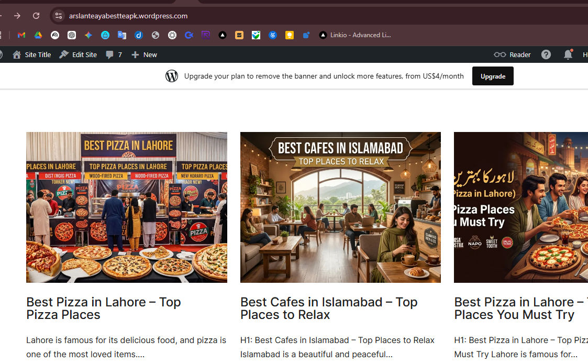The height and width of the screenshot is (364, 588).
Task: Go to Site Title in admin bar
Action: click(x=32, y=55)
